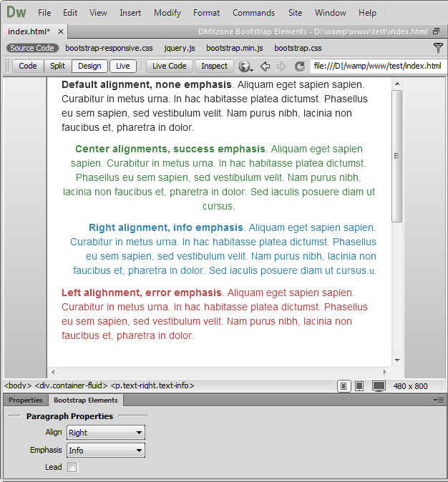Open the File menu
Screen dimensions: 448x482
(44, 13)
